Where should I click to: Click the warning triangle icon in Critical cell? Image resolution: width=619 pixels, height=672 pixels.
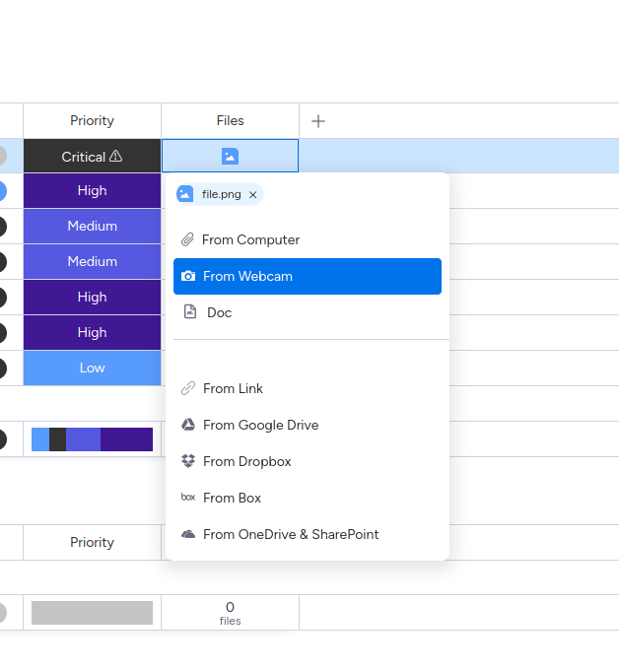[115, 156]
